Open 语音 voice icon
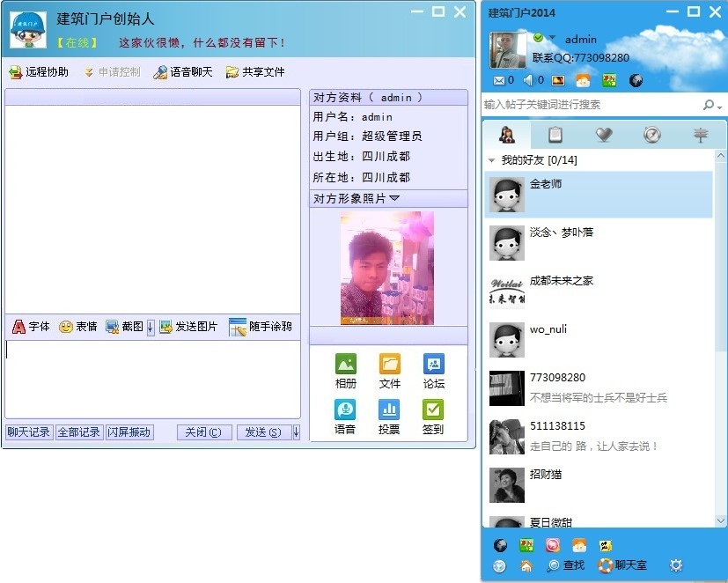The height and width of the screenshot is (583, 728). tap(345, 410)
